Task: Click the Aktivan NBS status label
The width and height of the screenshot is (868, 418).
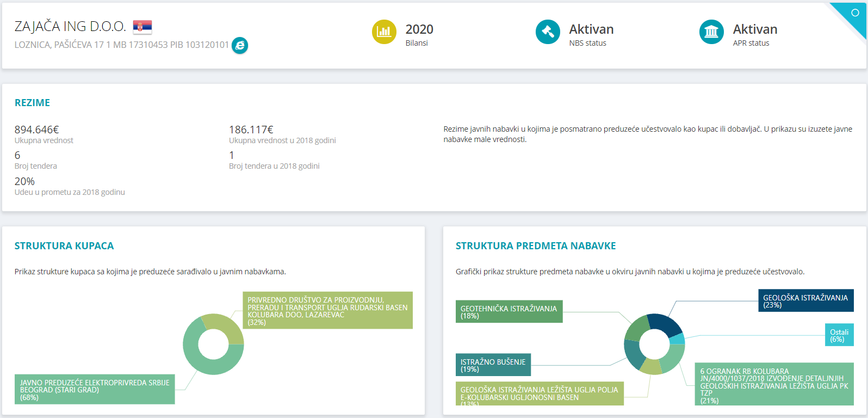Action: tap(591, 29)
